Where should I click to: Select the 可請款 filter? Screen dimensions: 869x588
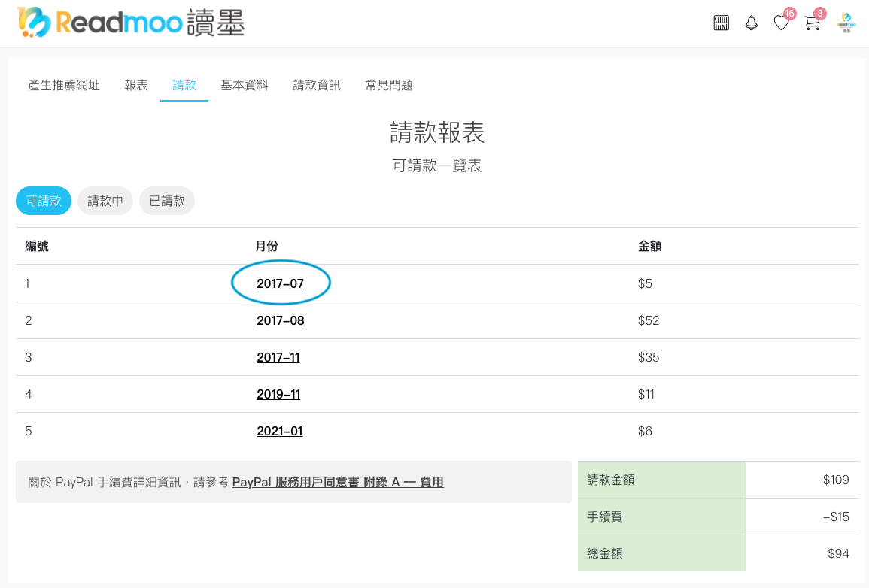pyautogui.click(x=43, y=201)
